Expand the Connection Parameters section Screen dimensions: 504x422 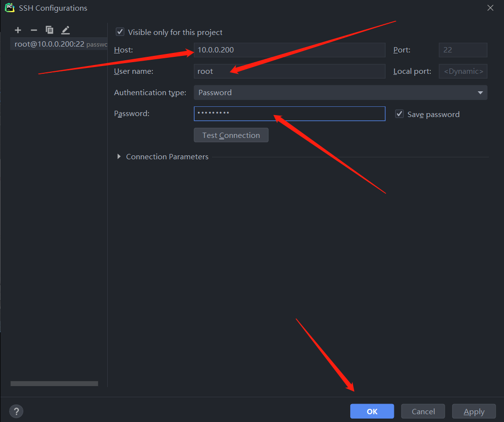coord(119,156)
